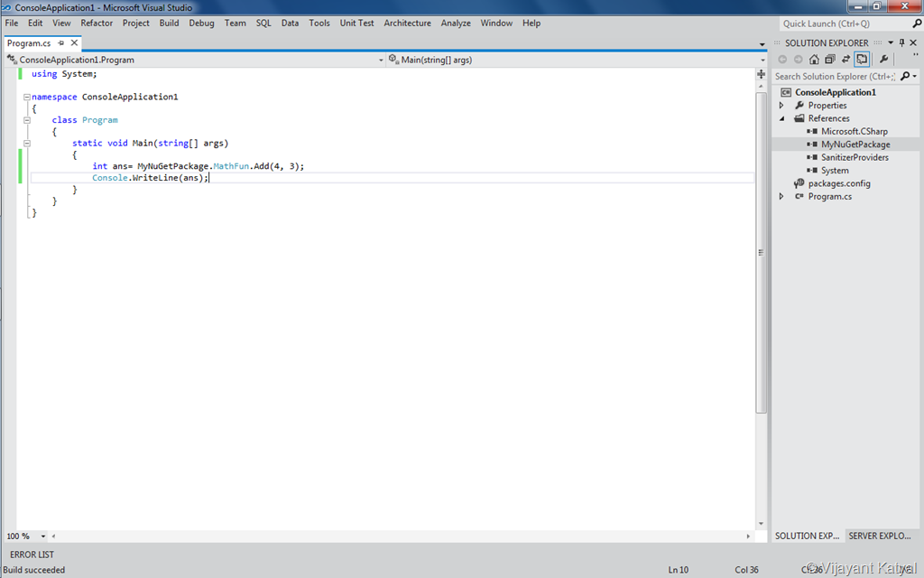This screenshot has width=924, height=578.
Task: Click Forward arrow in Solution Explorer toolbar
Action: [798, 59]
